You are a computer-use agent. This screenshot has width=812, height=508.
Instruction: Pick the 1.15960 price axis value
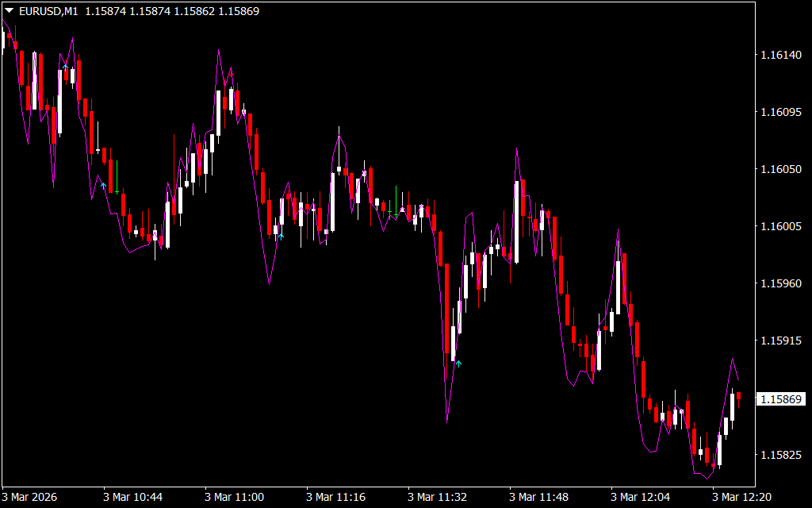point(779,283)
